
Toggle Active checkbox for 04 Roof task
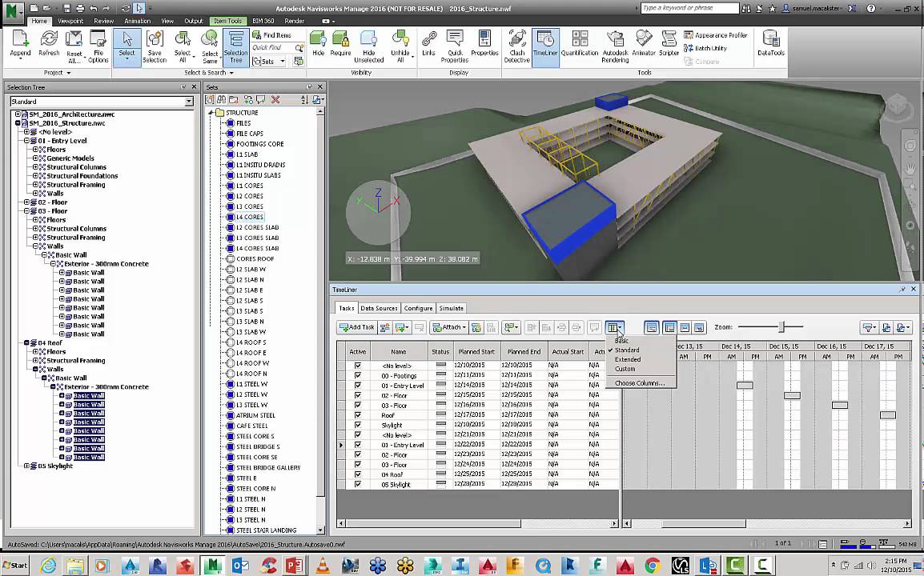[358, 474]
